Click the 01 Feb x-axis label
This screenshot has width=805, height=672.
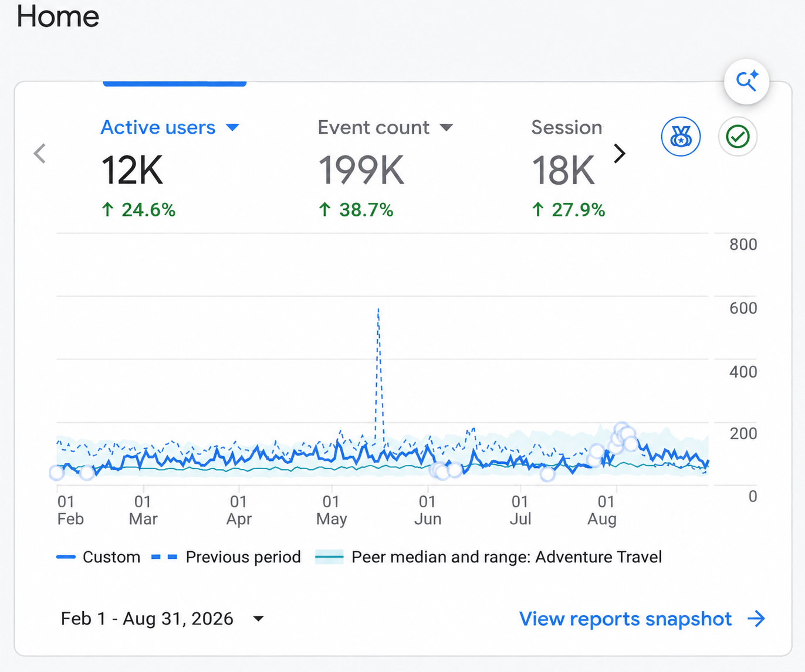70,510
